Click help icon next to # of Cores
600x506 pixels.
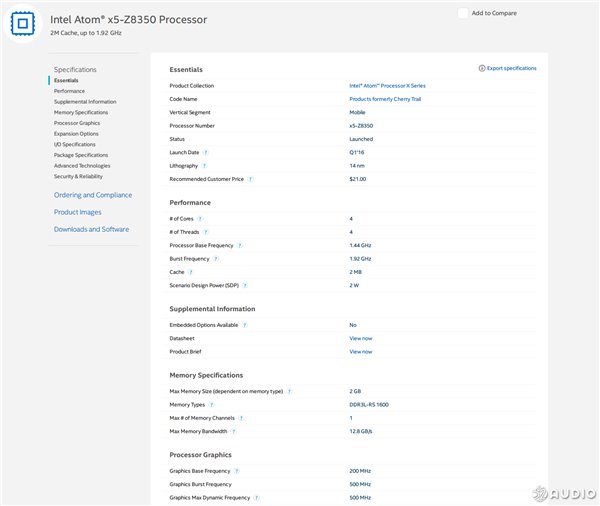(200, 218)
